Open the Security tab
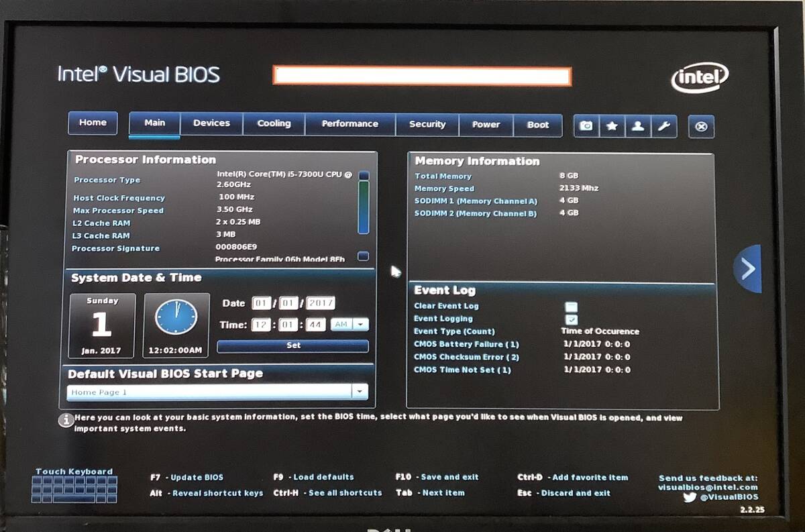 pos(427,125)
